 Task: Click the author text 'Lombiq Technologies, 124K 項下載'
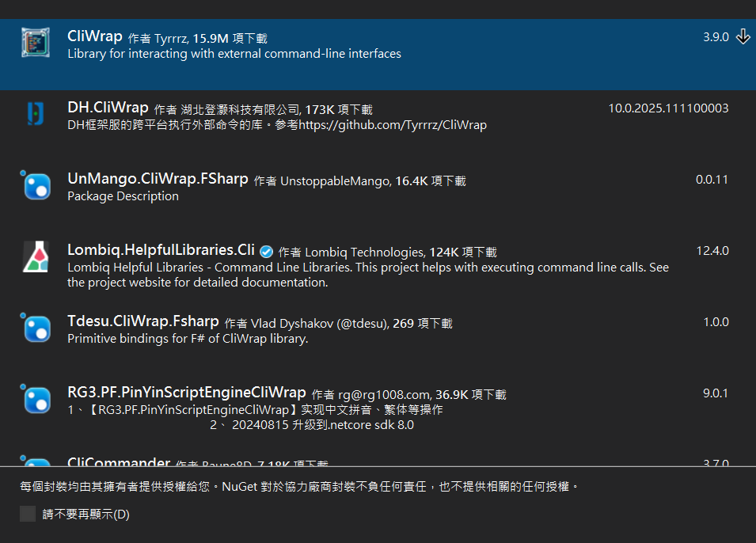tap(401, 253)
